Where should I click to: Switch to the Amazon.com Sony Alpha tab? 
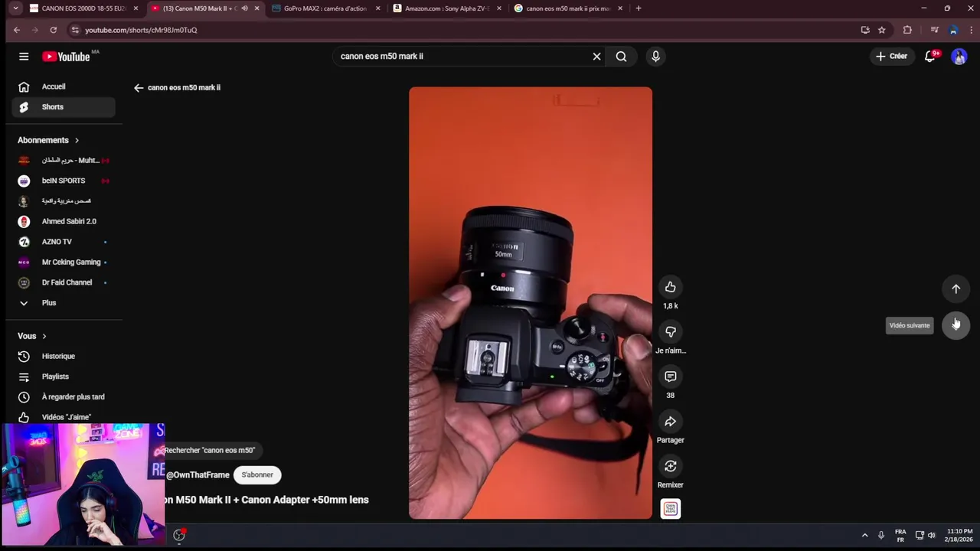pyautogui.click(x=446, y=8)
